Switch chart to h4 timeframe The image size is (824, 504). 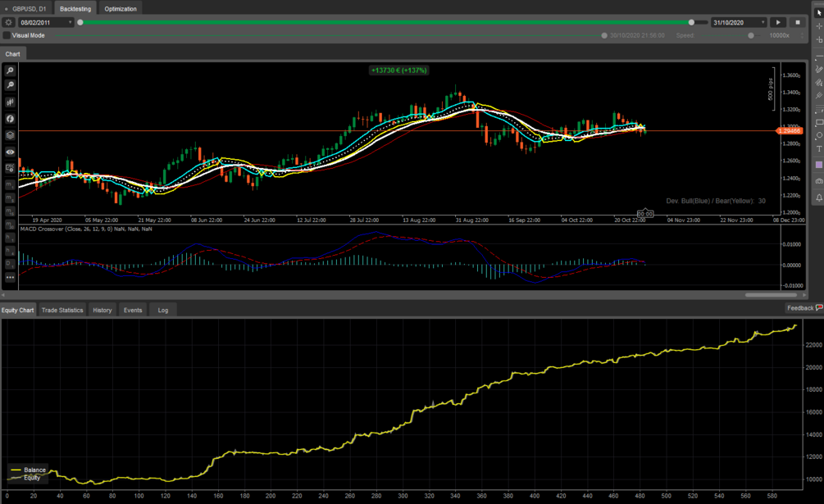tap(10, 251)
